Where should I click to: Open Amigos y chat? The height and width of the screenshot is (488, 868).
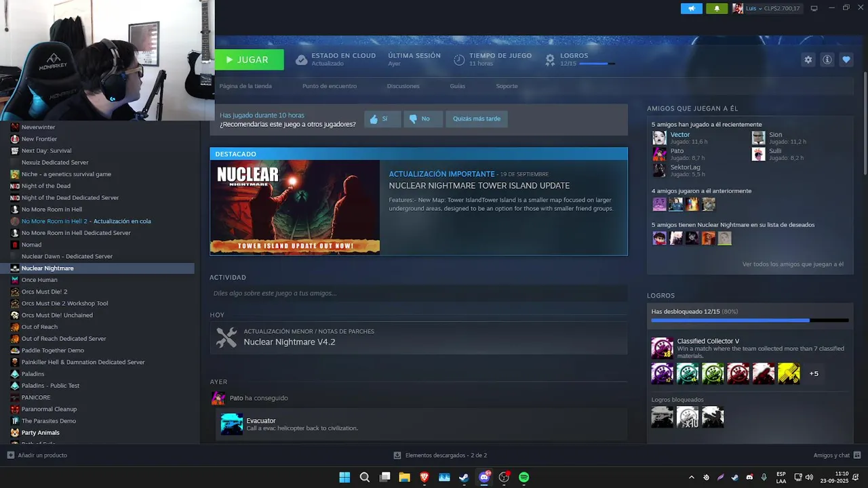(837, 455)
